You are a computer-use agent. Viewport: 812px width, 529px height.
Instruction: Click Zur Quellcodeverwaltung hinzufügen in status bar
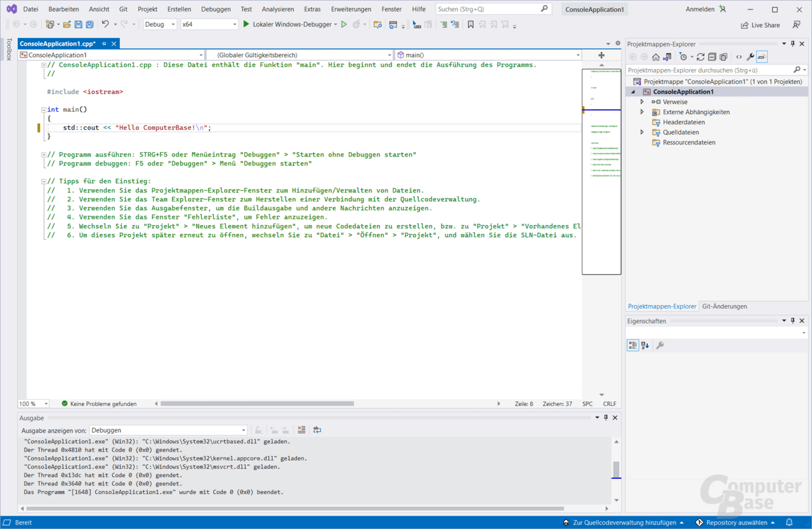[625, 523]
